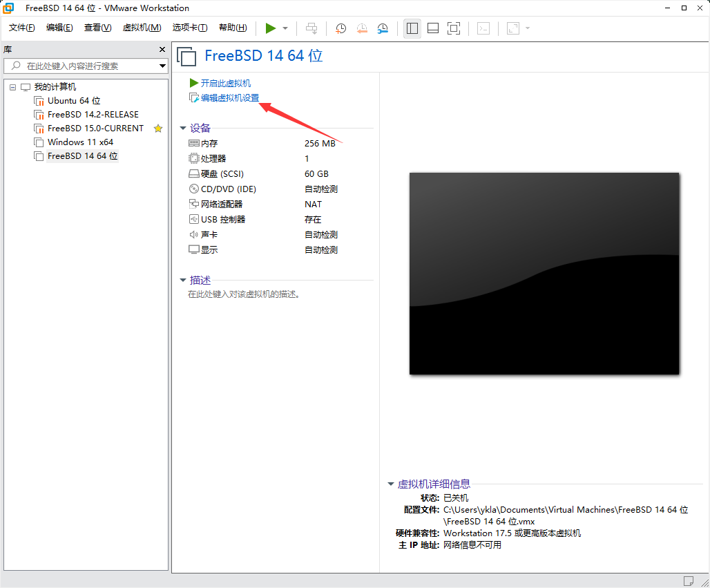The height and width of the screenshot is (588, 710).
Task: Click the Workstation 17.5 hardware compatibility text
Action: coord(512,533)
